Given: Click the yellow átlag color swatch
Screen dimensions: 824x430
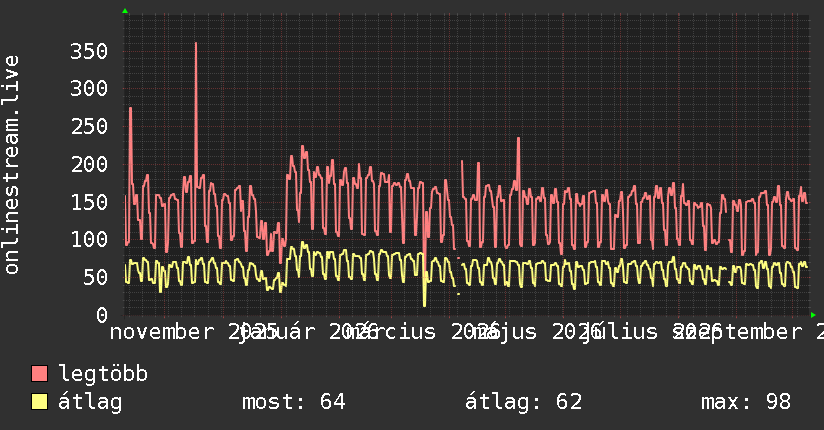Looking at the screenshot, I should (39, 401).
